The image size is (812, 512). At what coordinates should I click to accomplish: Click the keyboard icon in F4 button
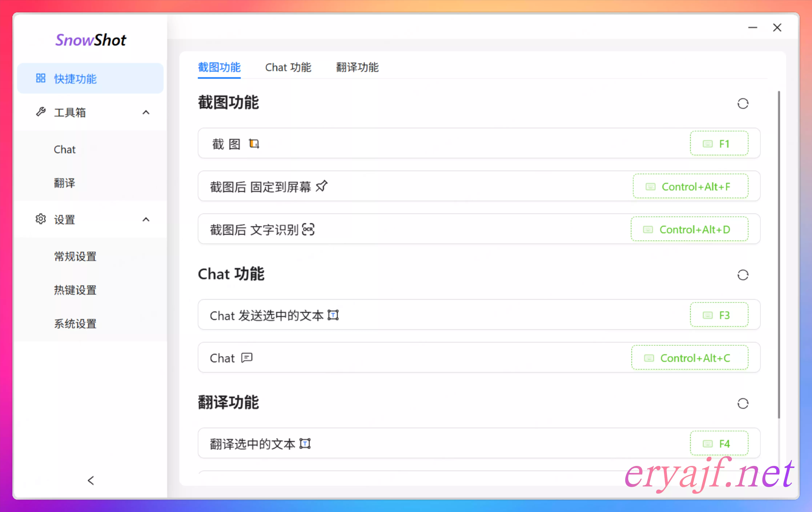coord(708,444)
